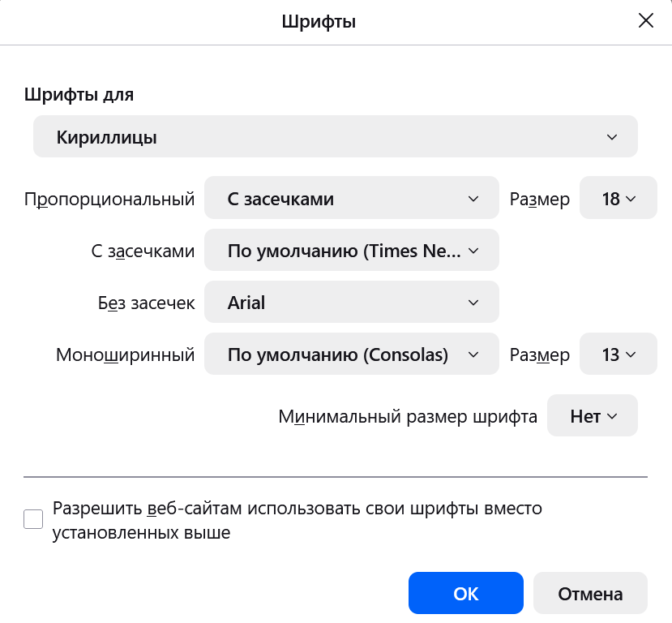Open the monospace size 13 dropdown
Screen dimensions: 672x623
pos(618,354)
